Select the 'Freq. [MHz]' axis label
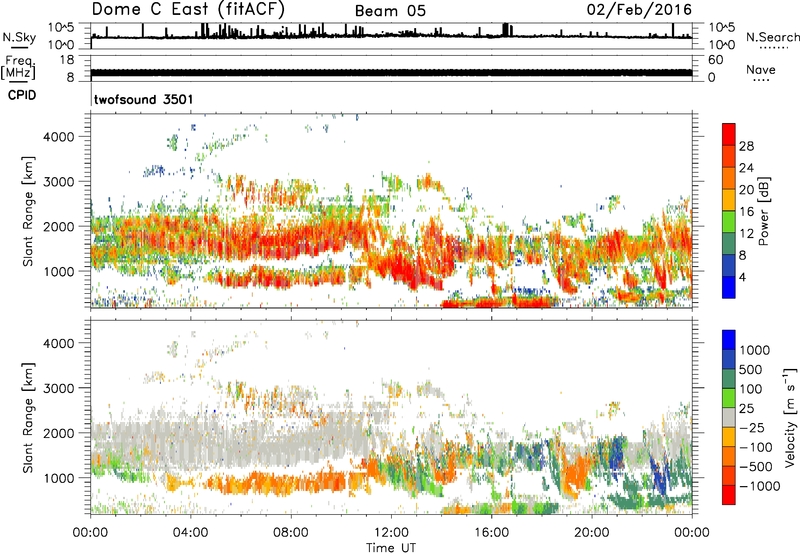This screenshot has height=554, width=800. point(18,68)
